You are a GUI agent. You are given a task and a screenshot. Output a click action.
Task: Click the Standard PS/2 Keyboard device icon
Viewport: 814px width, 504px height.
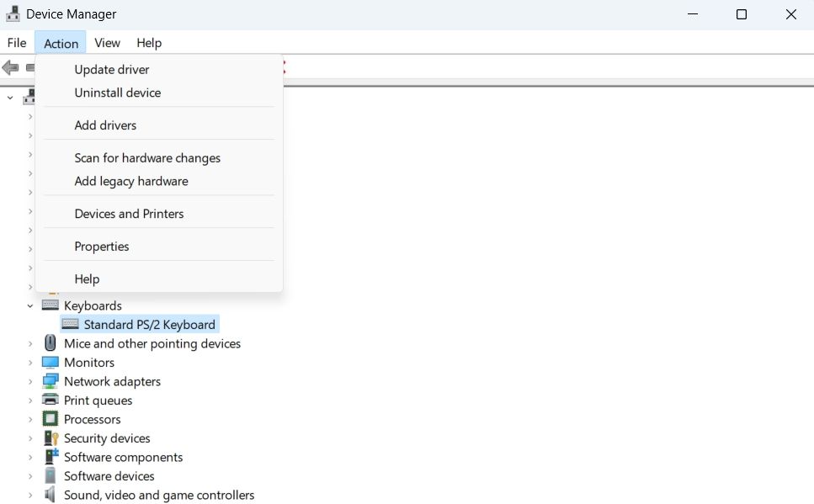70,325
